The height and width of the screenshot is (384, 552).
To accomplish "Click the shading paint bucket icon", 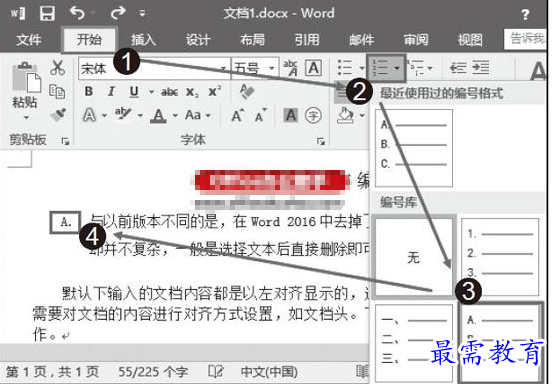I will [345, 115].
